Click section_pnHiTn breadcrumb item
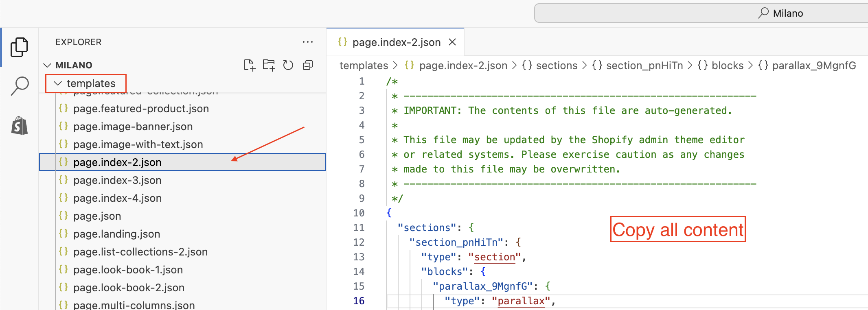 coord(644,65)
